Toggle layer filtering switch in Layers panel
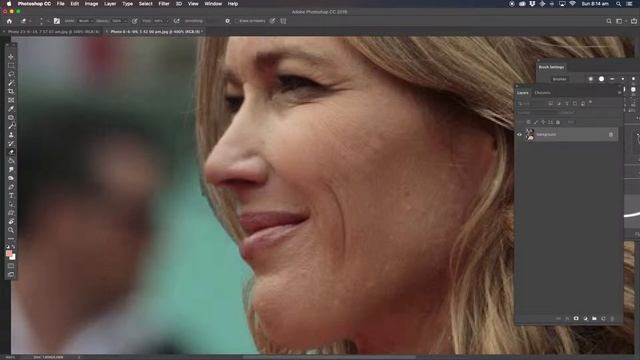 click(591, 102)
